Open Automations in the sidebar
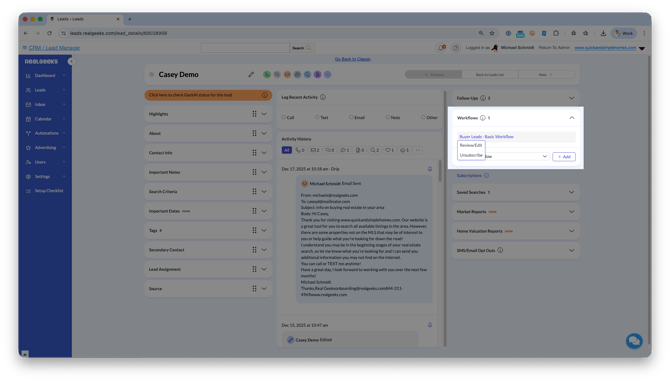 [x=45, y=133]
